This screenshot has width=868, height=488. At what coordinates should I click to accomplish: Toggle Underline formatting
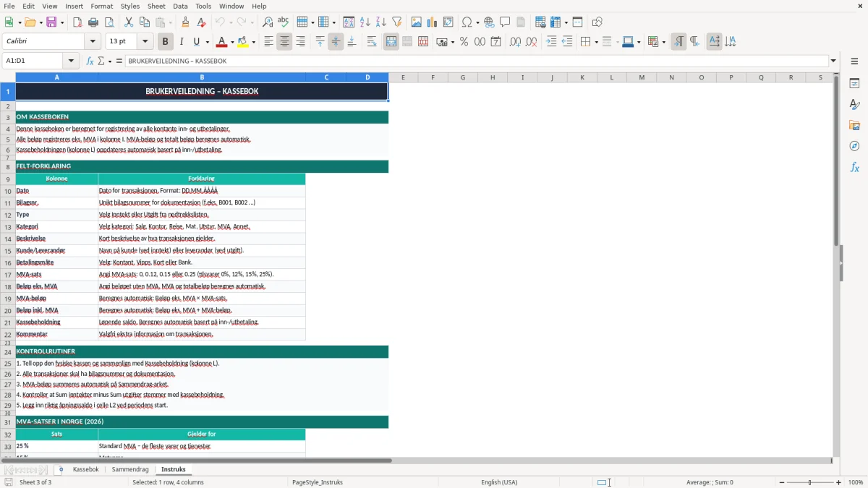click(x=197, y=42)
